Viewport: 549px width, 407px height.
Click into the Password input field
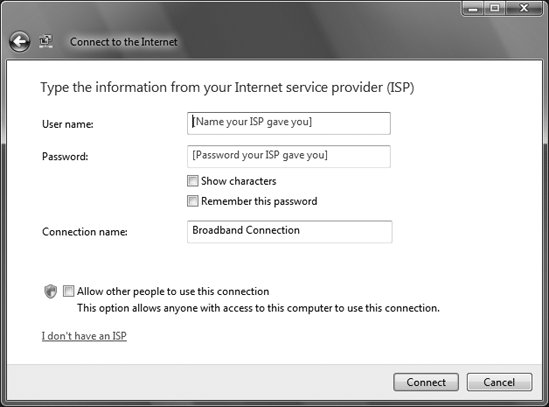point(289,157)
